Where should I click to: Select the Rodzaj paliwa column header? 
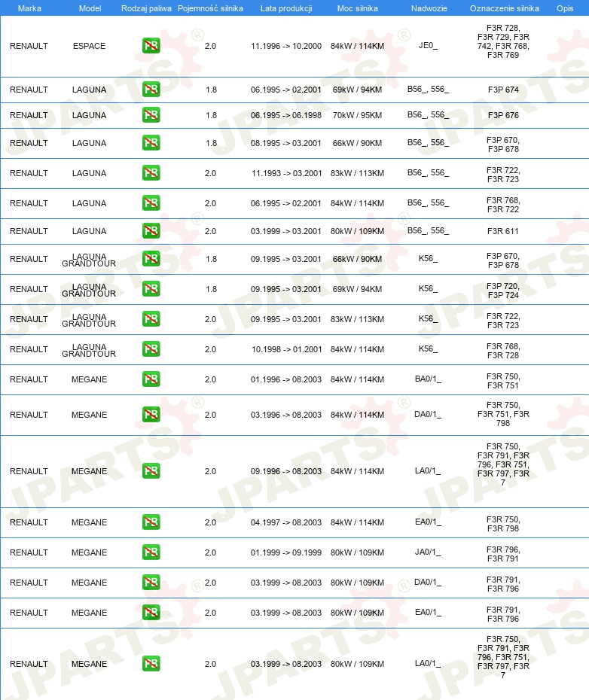pos(146,8)
